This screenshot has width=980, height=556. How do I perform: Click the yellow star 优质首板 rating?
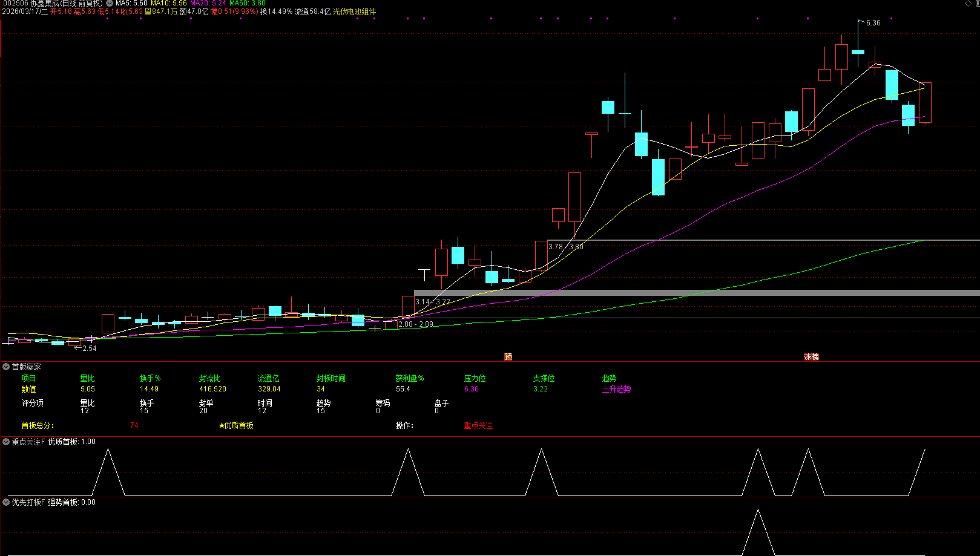click(236, 426)
